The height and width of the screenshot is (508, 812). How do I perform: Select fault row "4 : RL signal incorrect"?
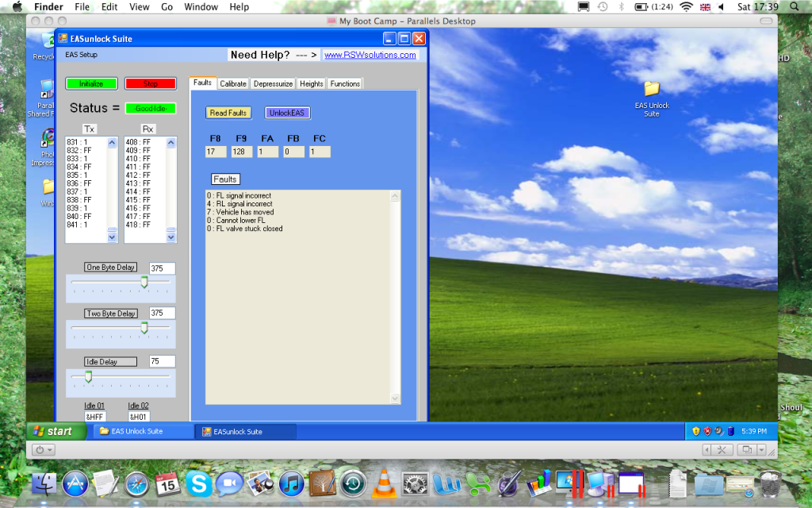(239, 204)
